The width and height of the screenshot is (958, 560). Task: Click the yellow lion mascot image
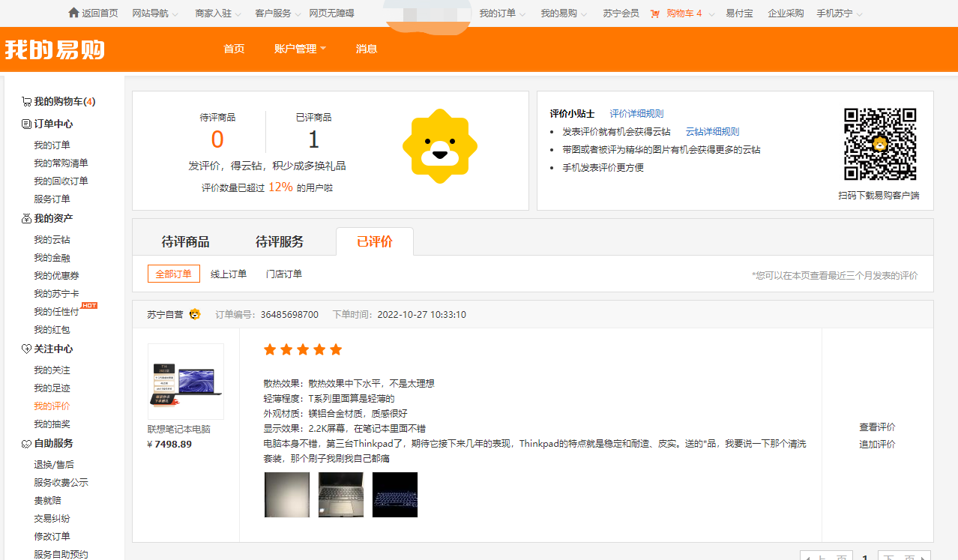point(440,147)
